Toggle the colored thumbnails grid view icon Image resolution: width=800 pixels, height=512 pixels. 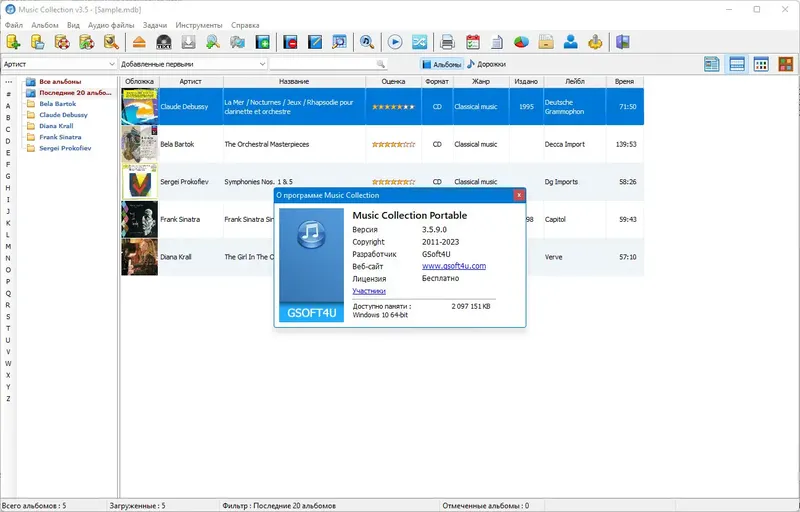tap(786, 64)
